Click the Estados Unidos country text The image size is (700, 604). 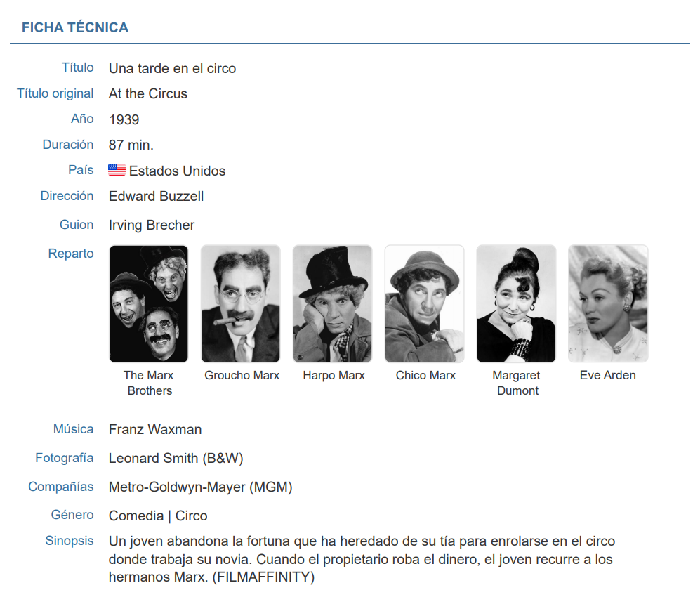tap(177, 171)
